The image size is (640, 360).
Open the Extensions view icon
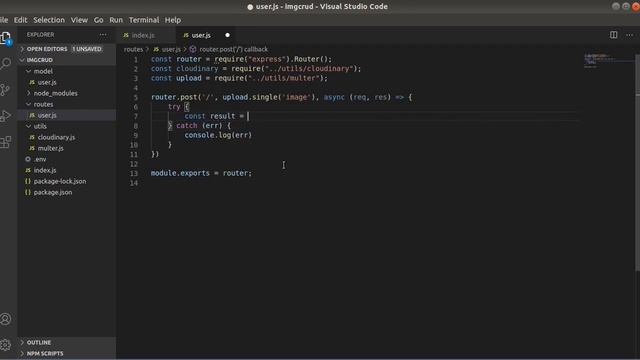(5, 142)
